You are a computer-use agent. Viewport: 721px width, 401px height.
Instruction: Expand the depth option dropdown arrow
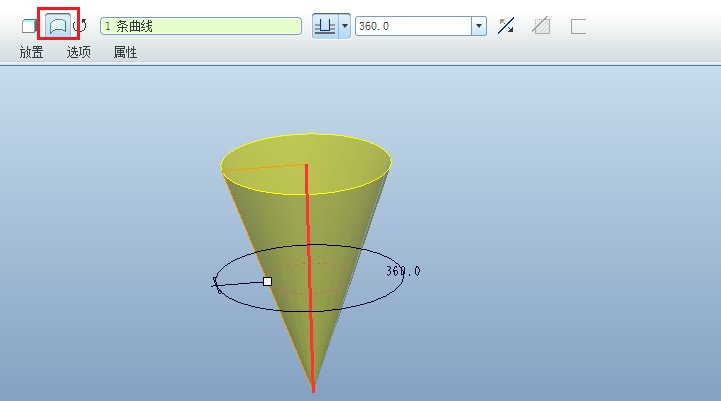(345, 26)
